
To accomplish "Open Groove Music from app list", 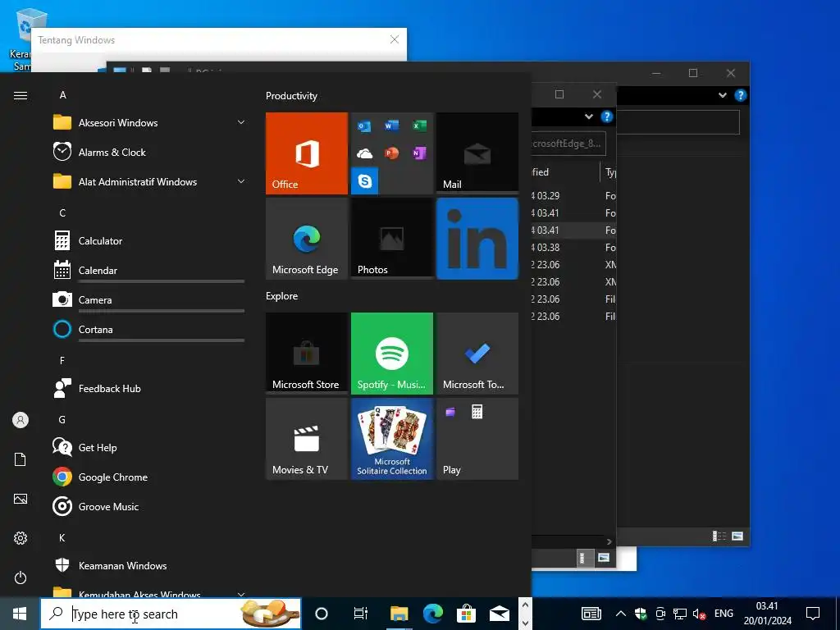I will (x=149, y=506).
